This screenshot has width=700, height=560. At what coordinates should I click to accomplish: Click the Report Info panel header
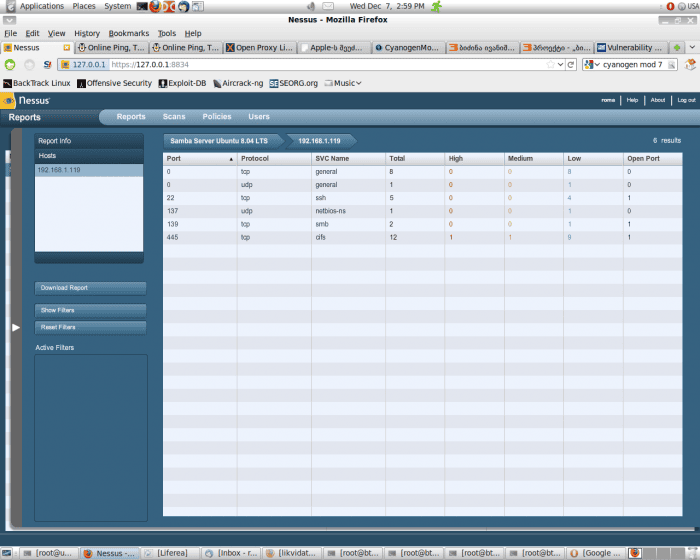tap(89, 141)
